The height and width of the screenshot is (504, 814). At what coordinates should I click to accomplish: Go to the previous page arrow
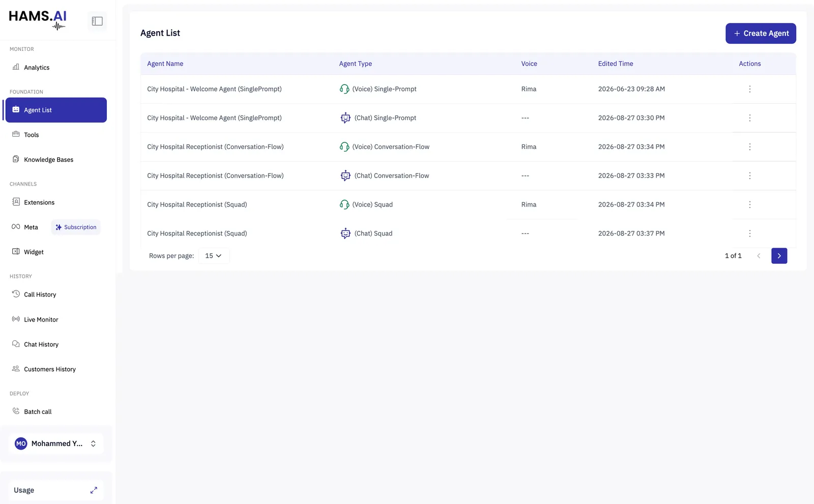(759, 256)
